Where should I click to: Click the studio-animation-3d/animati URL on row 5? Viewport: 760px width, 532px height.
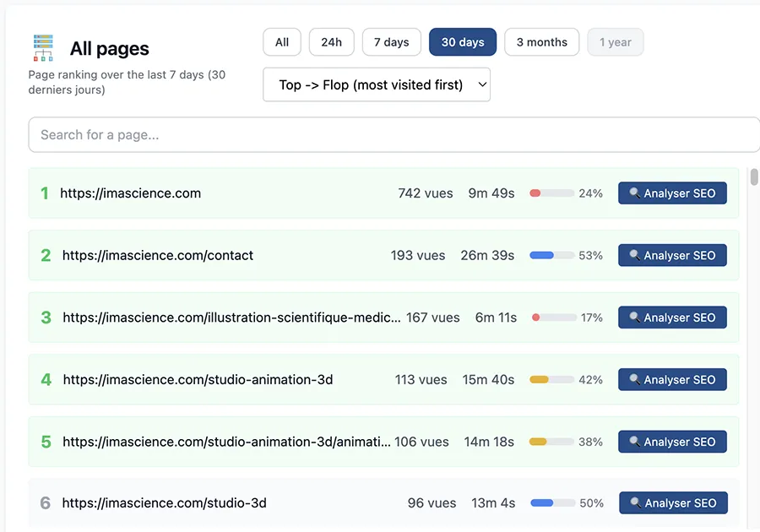225,441
